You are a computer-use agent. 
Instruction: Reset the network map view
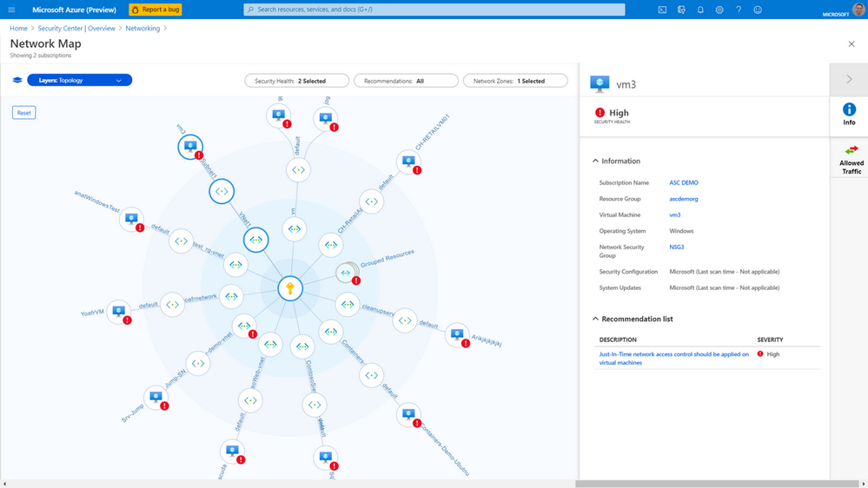point(23,113)
